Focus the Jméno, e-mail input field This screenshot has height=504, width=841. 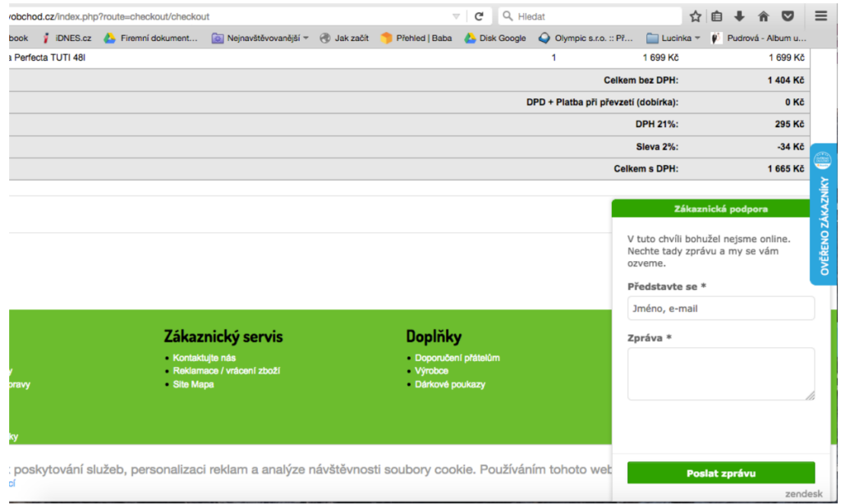pos(720,309)
